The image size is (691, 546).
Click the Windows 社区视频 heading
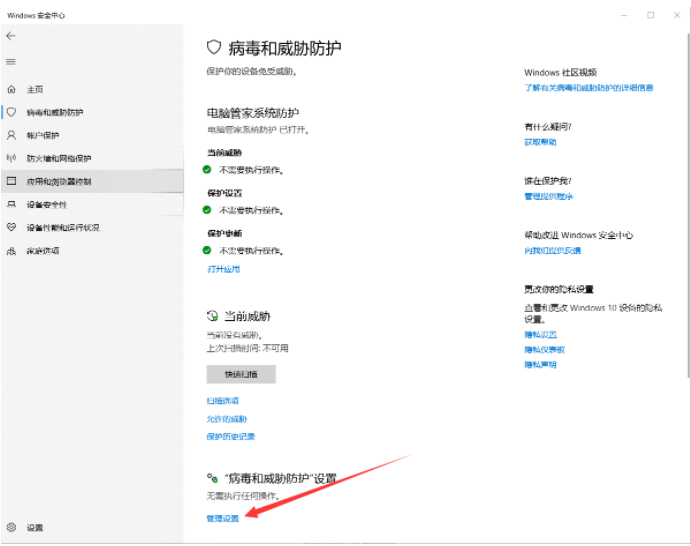561,72
